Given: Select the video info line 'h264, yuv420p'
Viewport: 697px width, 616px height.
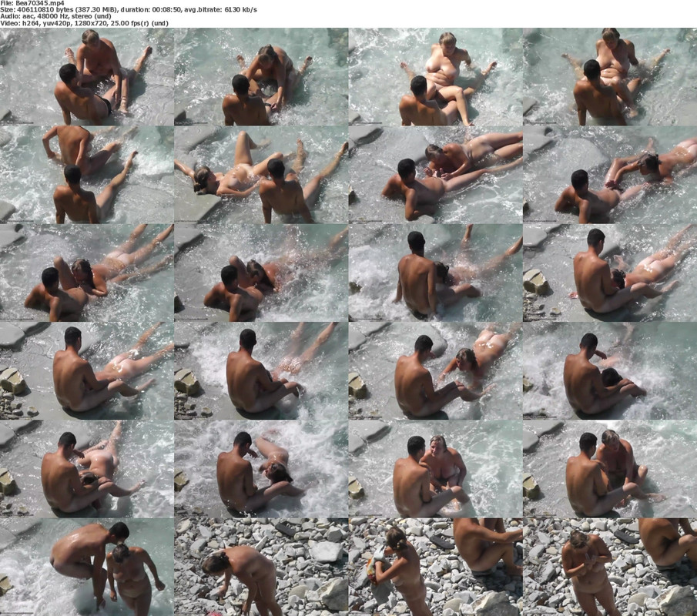Looking at the screenshot, I should pyautogui.click(x=84, y=23).
